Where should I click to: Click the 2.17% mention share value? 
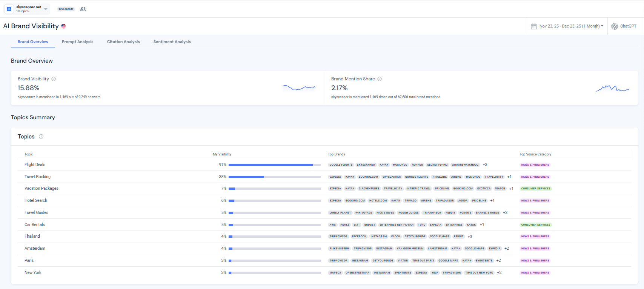(x=340, y=88)
